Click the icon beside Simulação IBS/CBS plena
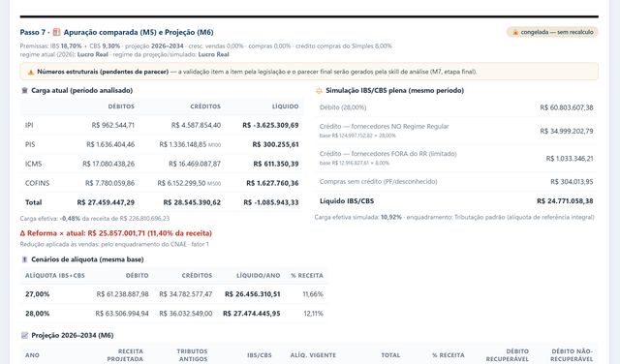This screenshot has width=620, height=364. click(319, 90)
